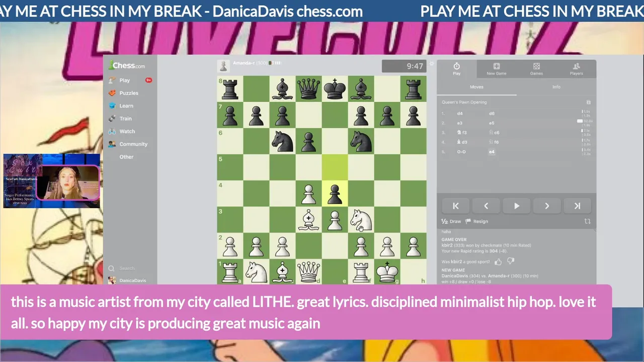
Task: Play through moves with play button
Action: click(x=516, y=206)
